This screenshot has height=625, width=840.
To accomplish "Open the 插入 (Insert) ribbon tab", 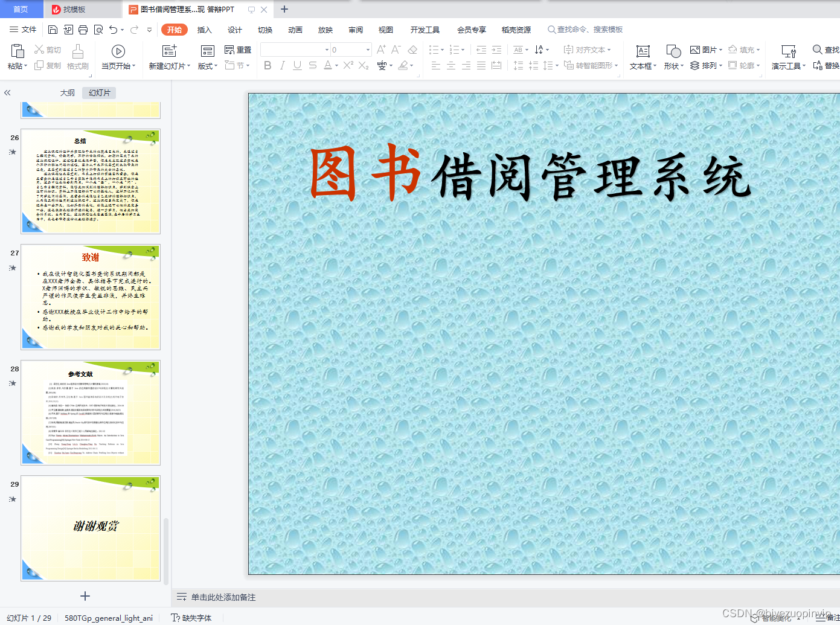I will [204, 29].
